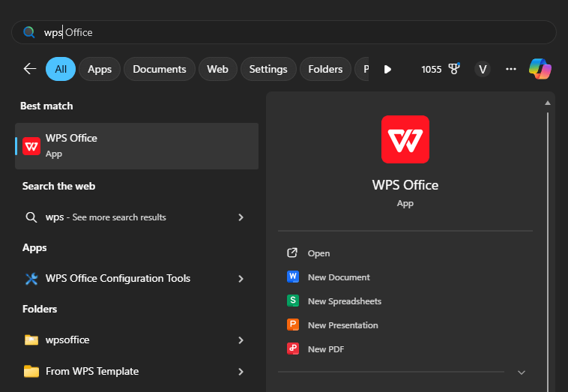Choose New Document action
Screen dimensions: 568x392
pos(405,277)
